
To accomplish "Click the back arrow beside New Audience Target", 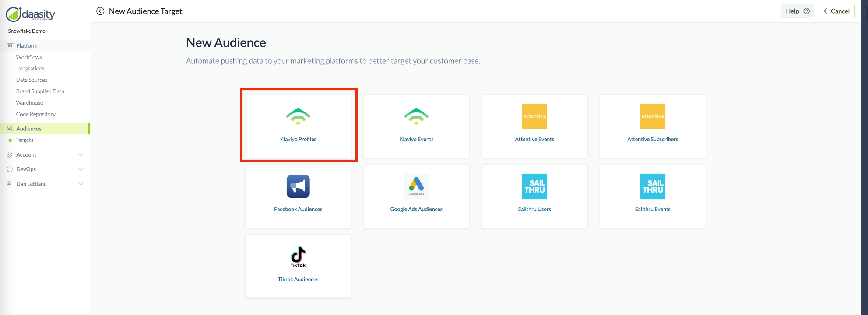I will tap(100, 11).
